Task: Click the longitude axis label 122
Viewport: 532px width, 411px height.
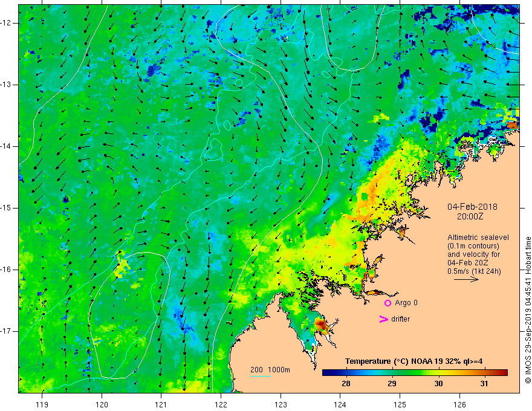Action: coord(221,404)
